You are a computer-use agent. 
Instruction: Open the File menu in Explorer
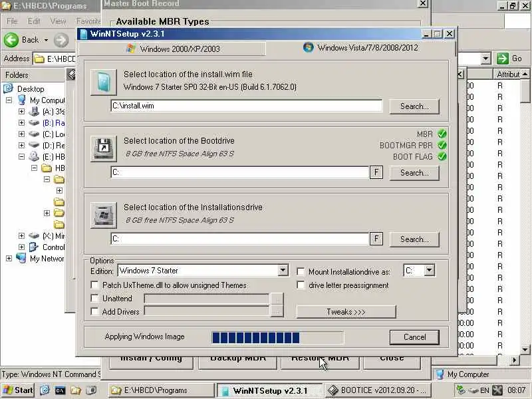11,21
